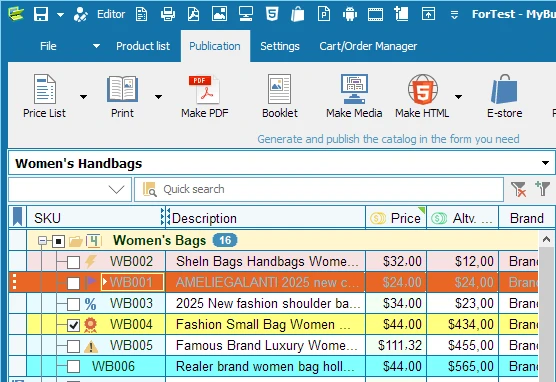Click the warning triangle icon on WB005
This screenshot has height=382, width=556.
point(91,346)
